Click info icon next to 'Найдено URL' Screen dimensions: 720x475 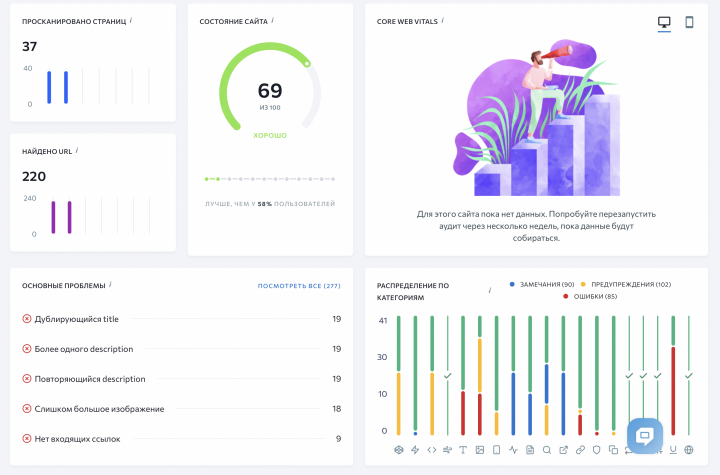(77, 150)
